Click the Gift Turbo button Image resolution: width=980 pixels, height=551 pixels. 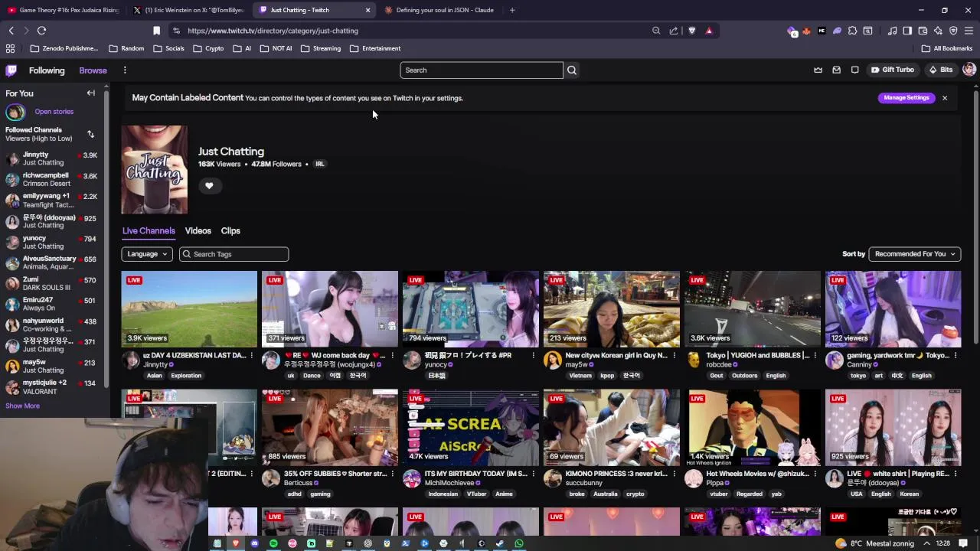click(x=893, y=70)
